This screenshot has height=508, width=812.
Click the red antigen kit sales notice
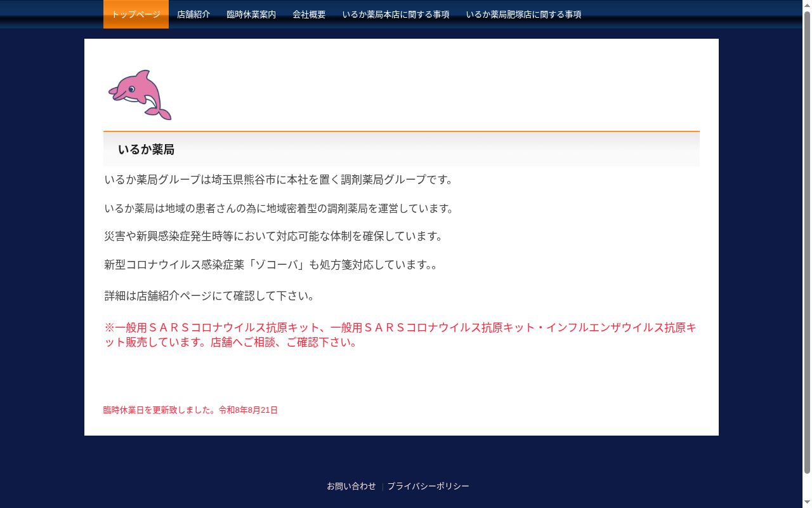(x=400, y=335)
